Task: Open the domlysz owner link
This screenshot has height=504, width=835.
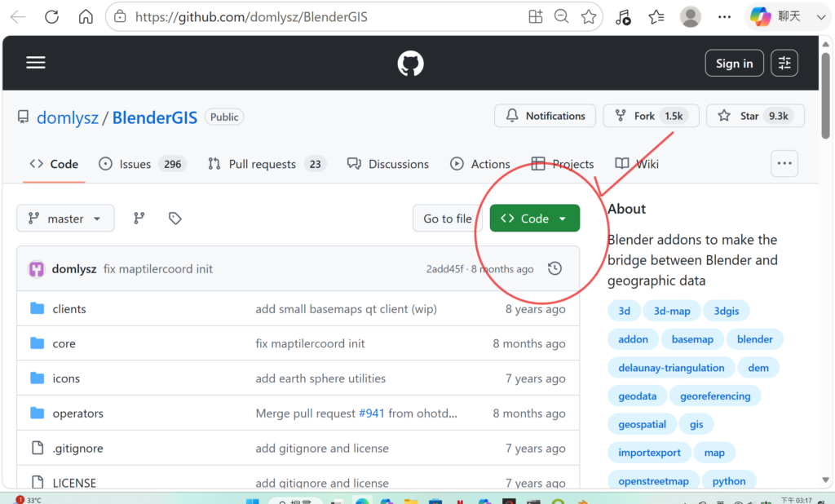Action: [68, 117]
